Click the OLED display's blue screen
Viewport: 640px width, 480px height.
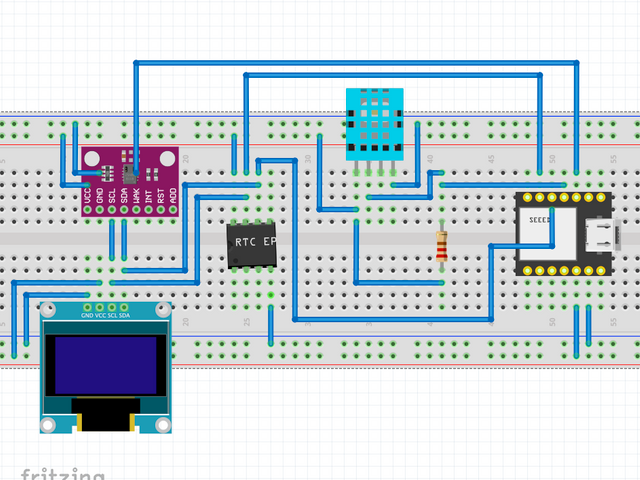tap(105, 364)
